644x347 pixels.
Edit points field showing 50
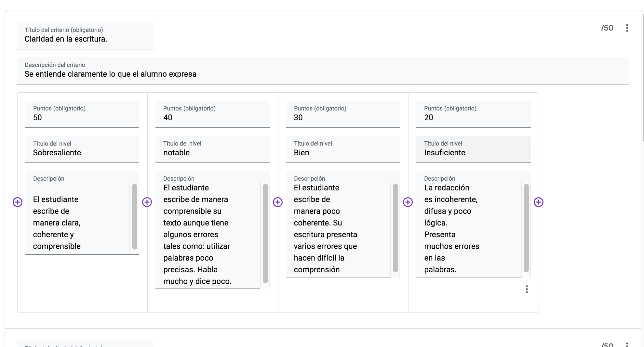82,118
